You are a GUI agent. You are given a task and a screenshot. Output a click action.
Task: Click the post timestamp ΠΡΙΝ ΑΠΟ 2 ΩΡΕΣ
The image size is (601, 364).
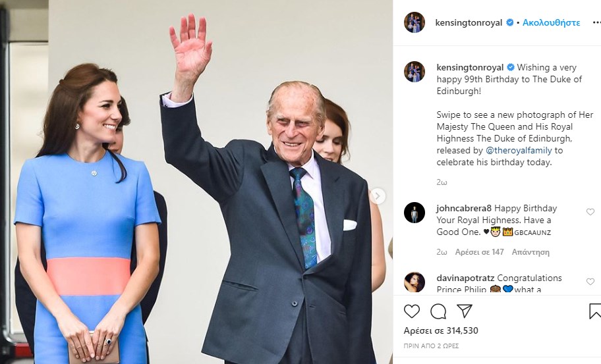(431, 346)
